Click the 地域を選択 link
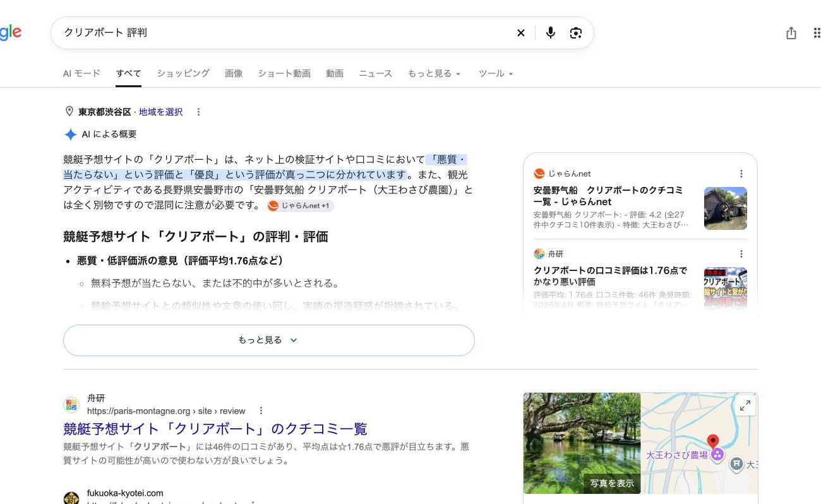 click(x=160, y=112)
